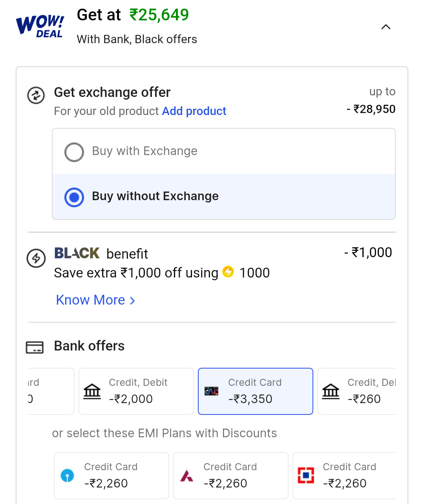Viewport: 424px width, 504px height.
Task: Click the Bank offers card icon
Action: [x=35, y=347]
